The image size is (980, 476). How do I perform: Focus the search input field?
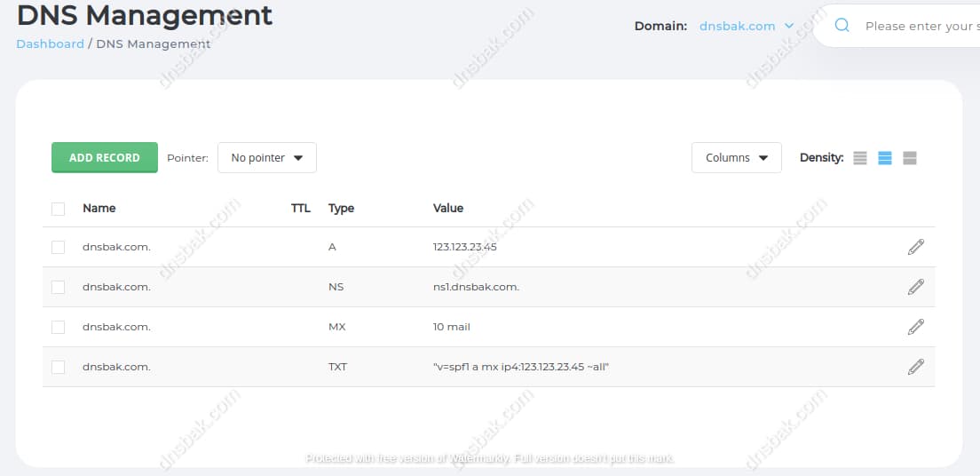click(919, 26)
